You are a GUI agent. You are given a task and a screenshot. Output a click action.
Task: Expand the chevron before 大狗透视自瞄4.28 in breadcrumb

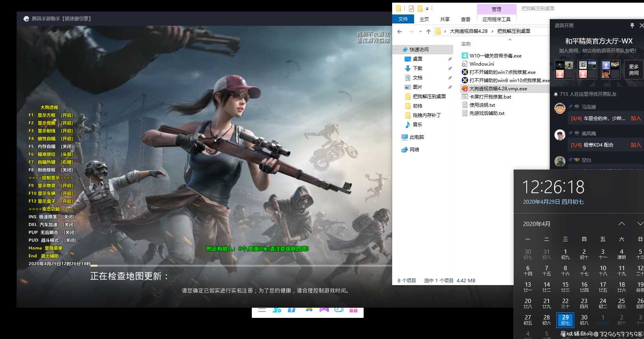tap(445, 31)
